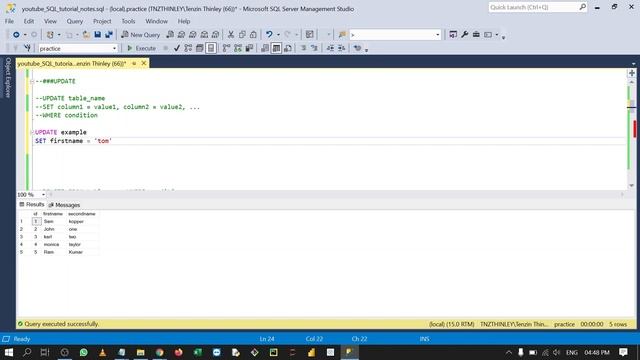Switch to Results to Text mode
Viewport: 640px width, 360px height.
click(x=265, y=48)
